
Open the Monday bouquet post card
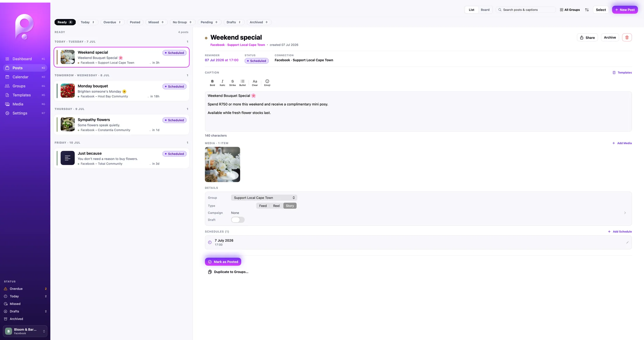point(121,91)
